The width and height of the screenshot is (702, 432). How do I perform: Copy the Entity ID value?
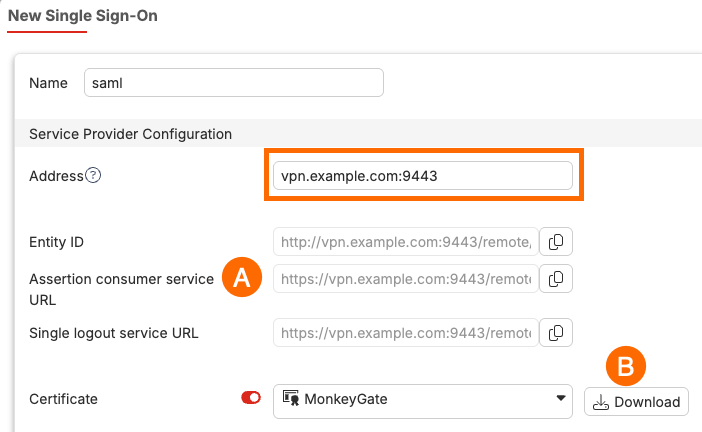556,242
